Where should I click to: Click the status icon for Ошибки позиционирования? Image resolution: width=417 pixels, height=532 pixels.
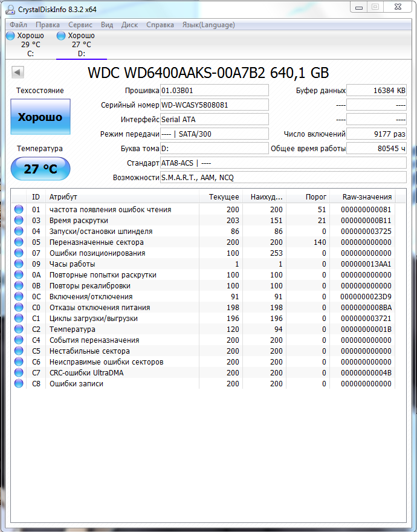pos(19,253)
